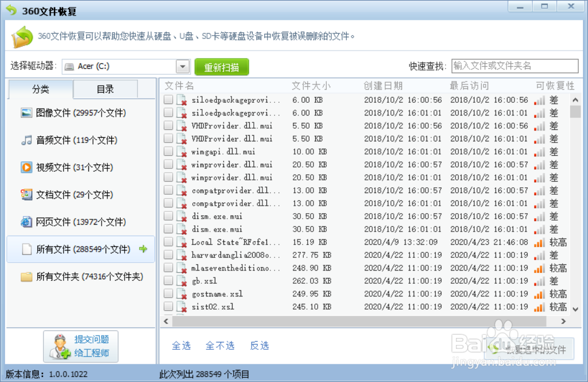Viewport: 588px width, 382px height.
Task: Check the checkbox for gb.xsl
Action: (168, 280)
